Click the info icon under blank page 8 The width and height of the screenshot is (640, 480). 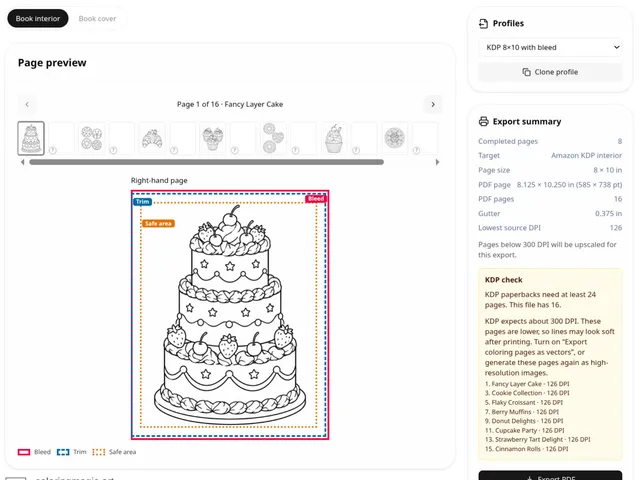coord(234,150)
